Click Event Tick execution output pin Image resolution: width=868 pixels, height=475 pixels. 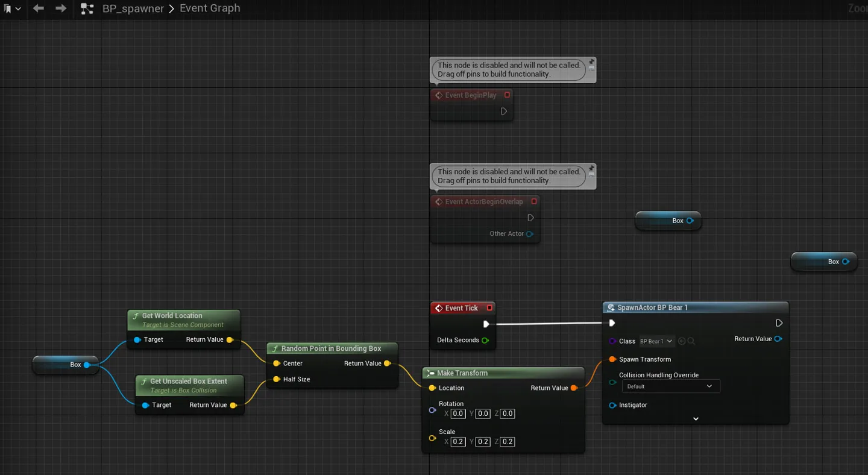coord(486,324)
